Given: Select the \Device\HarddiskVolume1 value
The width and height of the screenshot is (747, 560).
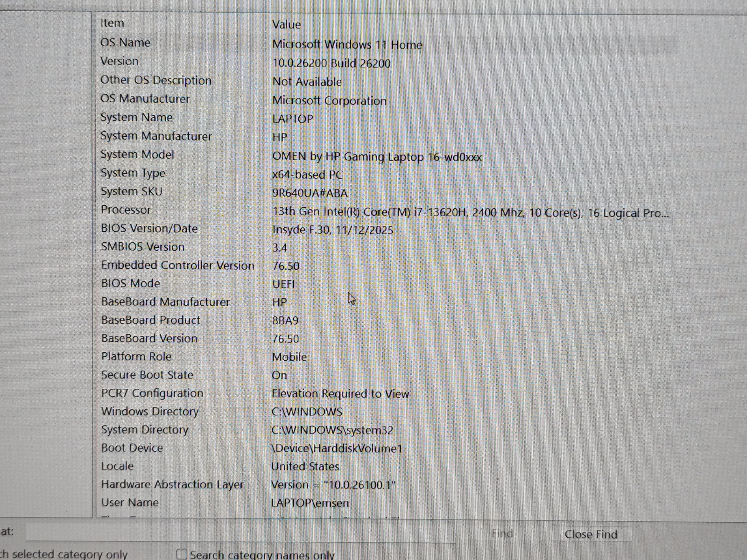Looking at the screenshot, I should pos(337,448).
